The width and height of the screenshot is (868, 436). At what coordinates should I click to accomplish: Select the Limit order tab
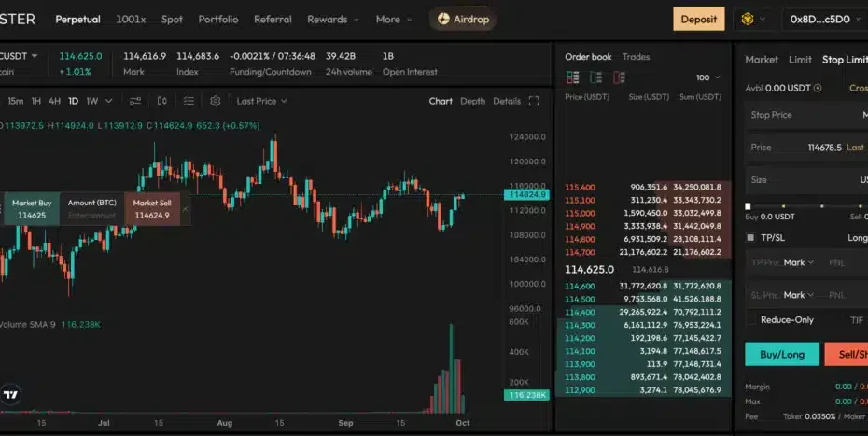coord(800,60)
